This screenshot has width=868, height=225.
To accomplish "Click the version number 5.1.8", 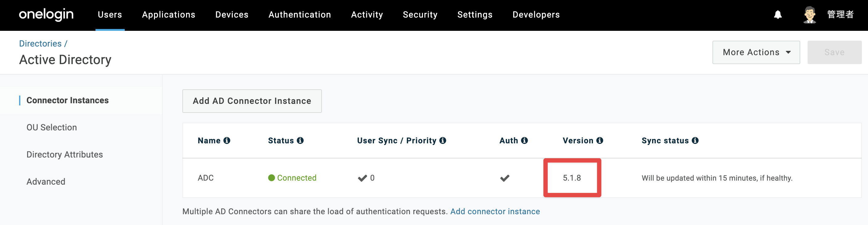I will pyautogui.click(x=572, y=178).
